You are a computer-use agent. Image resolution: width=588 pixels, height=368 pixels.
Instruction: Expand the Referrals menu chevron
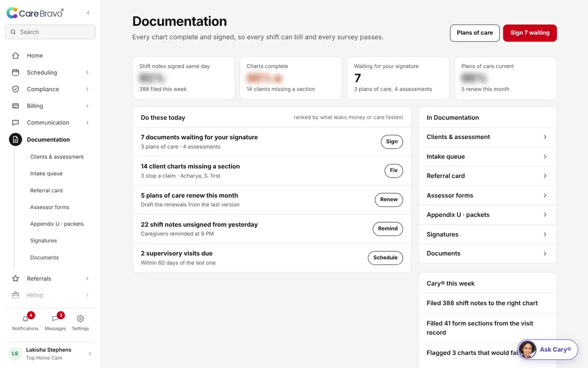click(87, 278)
